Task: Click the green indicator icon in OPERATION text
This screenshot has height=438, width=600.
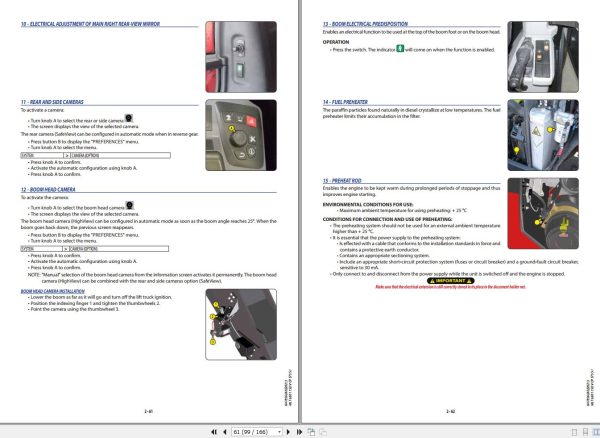Action: (x=400, y=49)
